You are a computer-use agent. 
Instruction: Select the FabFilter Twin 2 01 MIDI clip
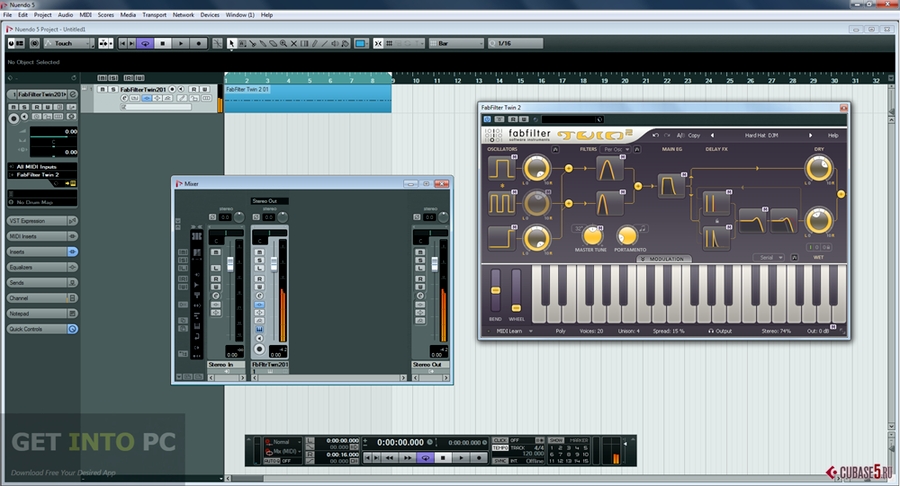click(x=308, y=98)
